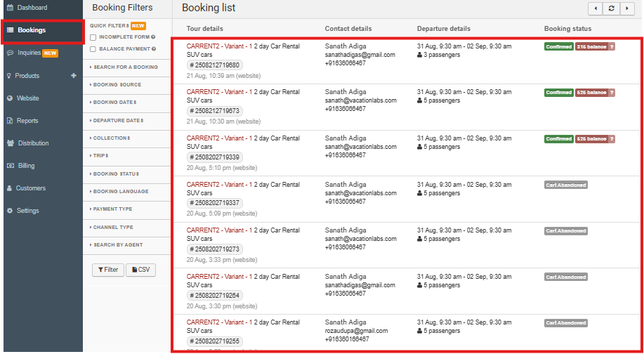Click the Filter button

107,270
